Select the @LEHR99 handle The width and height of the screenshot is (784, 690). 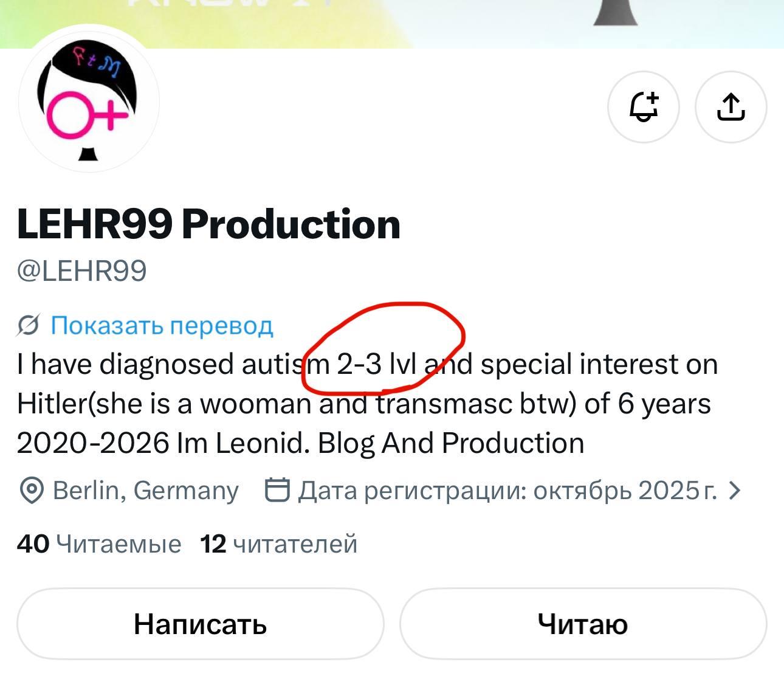pyautogui.click(x=82, y=271)
